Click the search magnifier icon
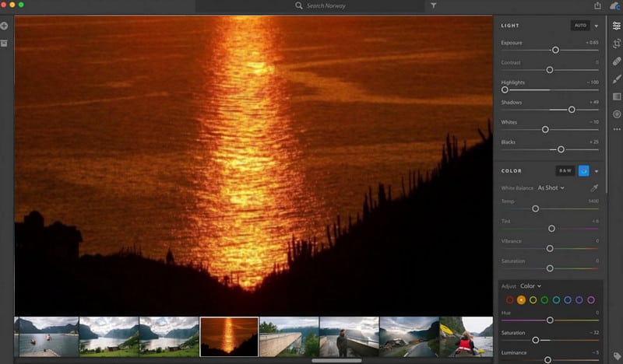 298,5
